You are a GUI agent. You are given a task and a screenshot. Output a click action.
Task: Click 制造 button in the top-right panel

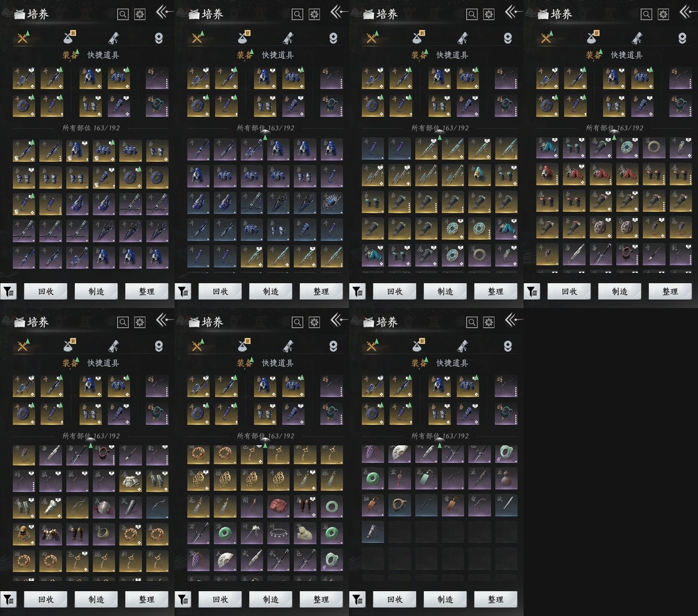(620, 292)
